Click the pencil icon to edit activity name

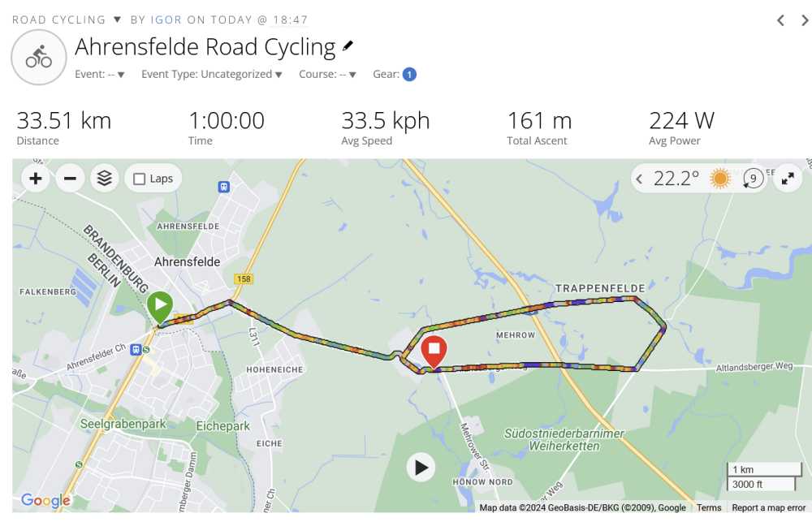348,46
